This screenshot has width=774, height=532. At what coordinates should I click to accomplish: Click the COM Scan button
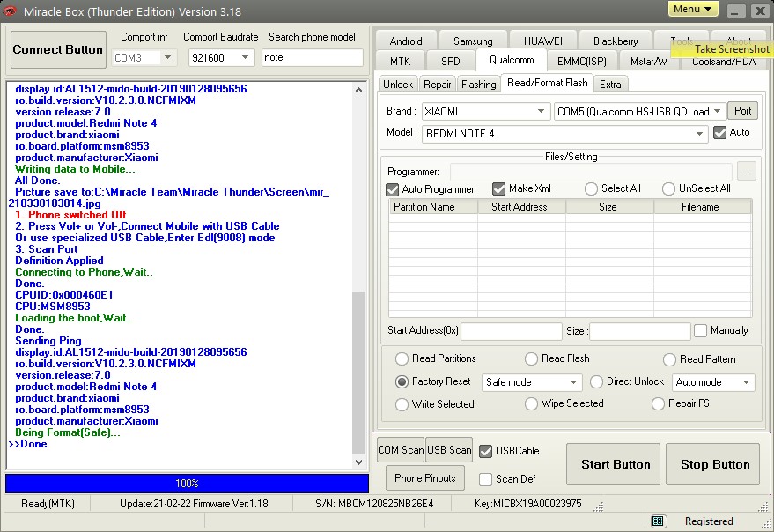tap(401, 450)
